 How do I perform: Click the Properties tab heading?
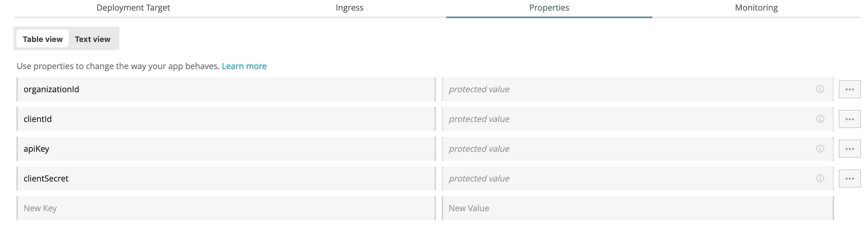click(549, 7)
